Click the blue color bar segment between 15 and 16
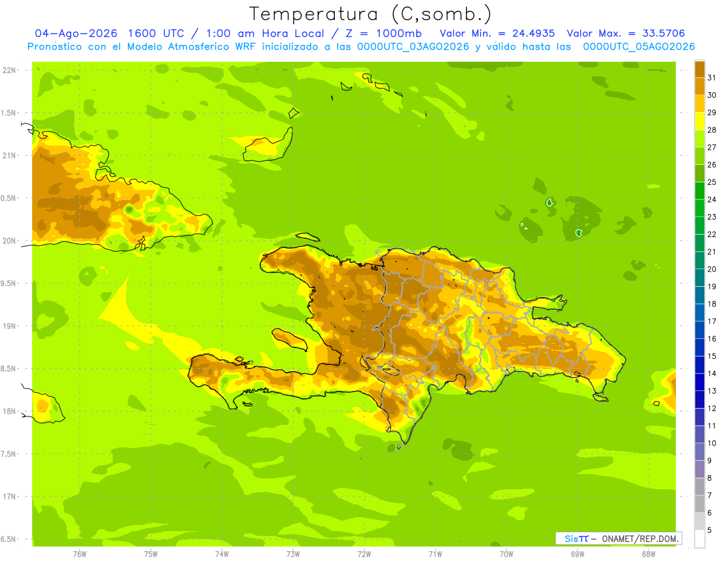Screen dimensions: 728x562 pos(699,347)
